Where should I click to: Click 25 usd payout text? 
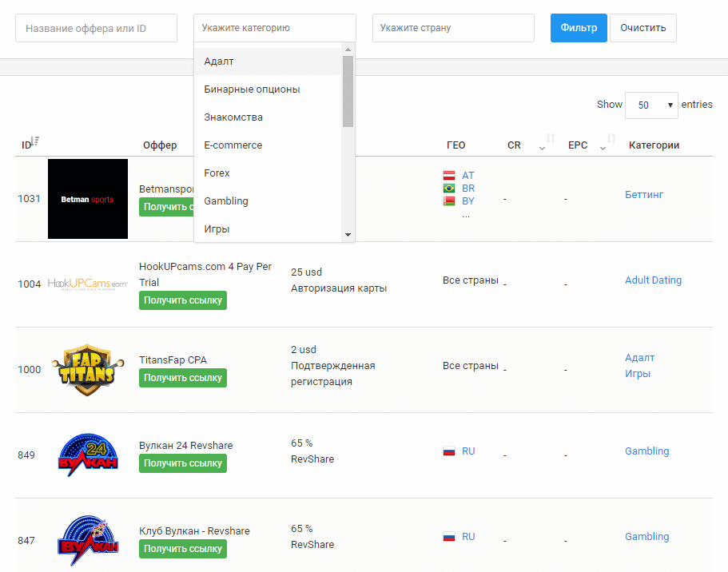pyautogui.click(x=306, y=272)
